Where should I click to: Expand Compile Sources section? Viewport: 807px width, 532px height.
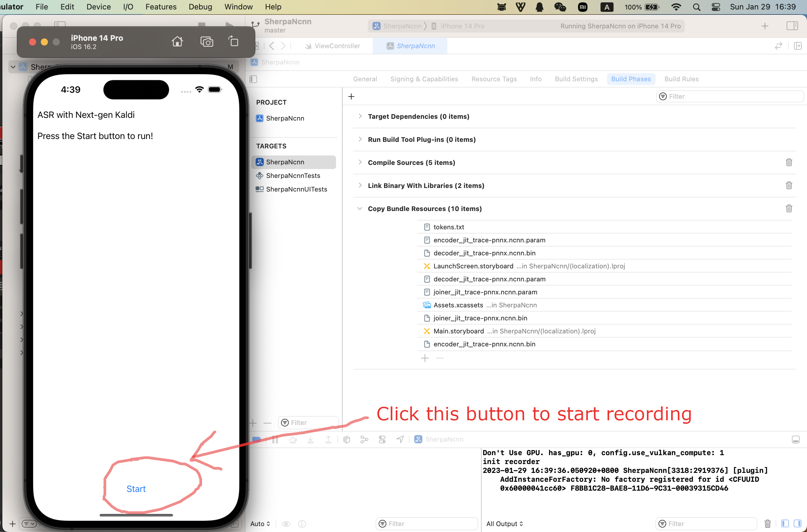coord(360,163)
